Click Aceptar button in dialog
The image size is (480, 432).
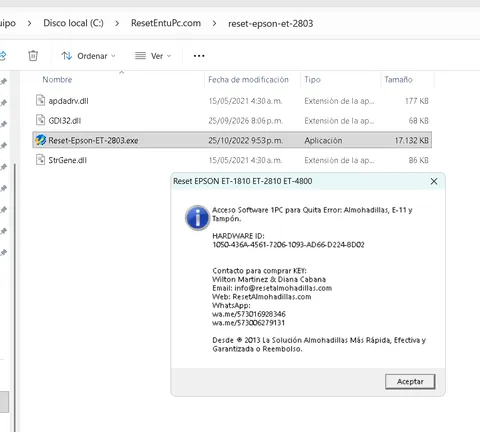pyautogui.click(x=410, y=381)
